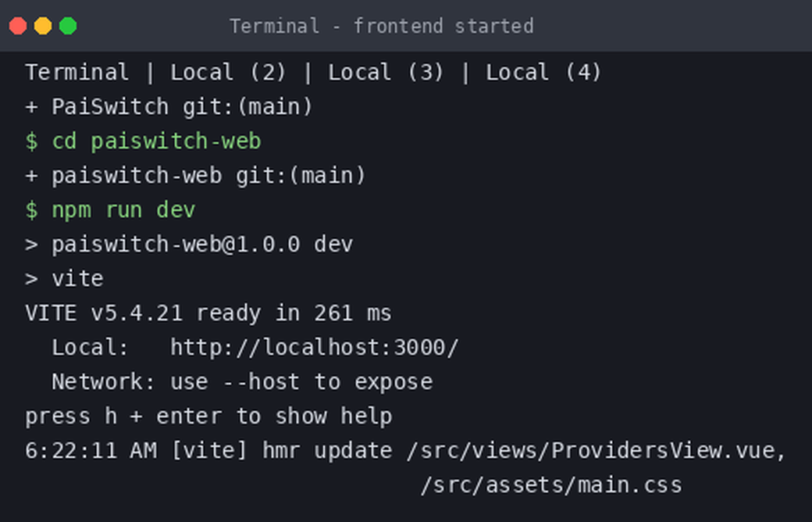Click the 'npm run dev' command line
The width and height of the screenshot is (812, 522).
(x=110, y=210)
